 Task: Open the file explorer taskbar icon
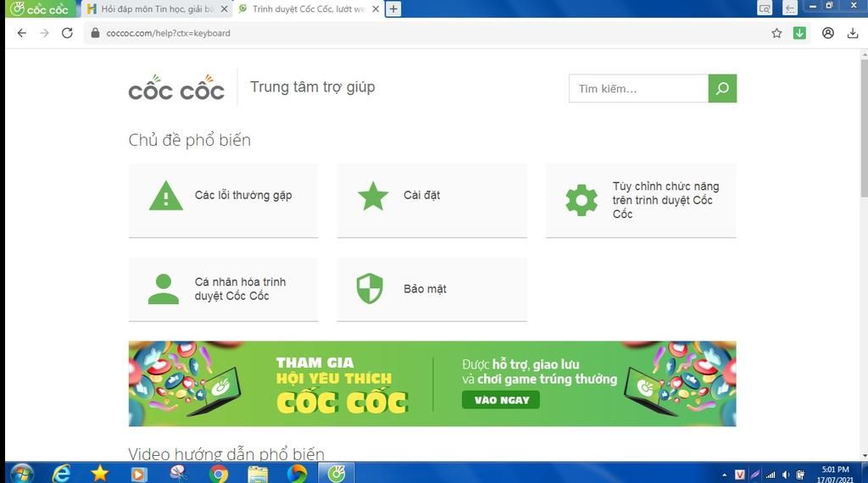pos(258,475)
